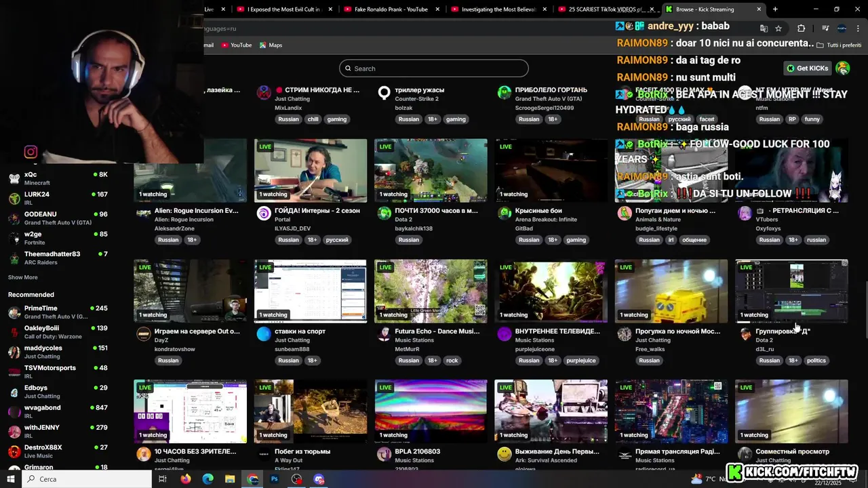Open w2ge avatar in sidebar

pyautogui.click(x=14, y=238)
